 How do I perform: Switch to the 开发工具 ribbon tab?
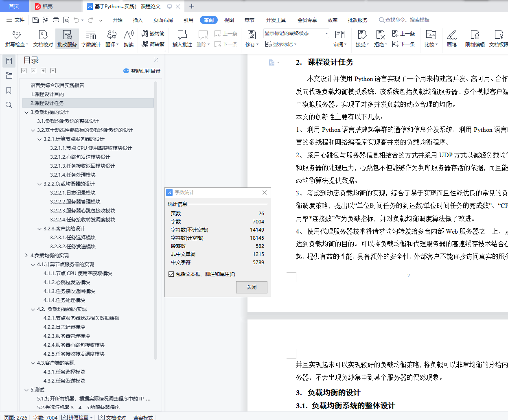(x=276, y=20)
